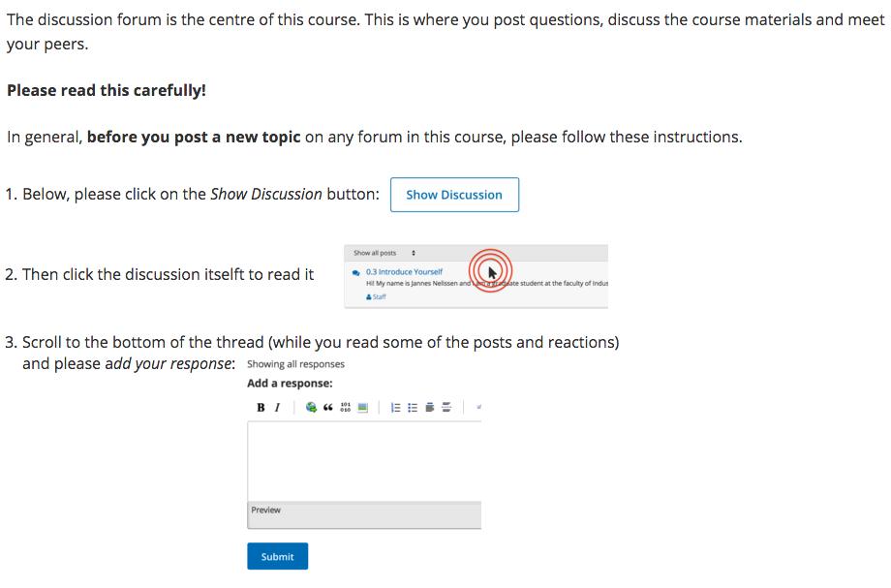Insert an image with picture icon

coord(362,408)
